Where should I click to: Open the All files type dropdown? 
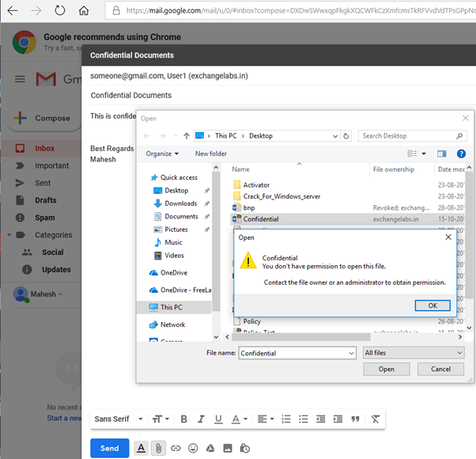pos(414,353)
